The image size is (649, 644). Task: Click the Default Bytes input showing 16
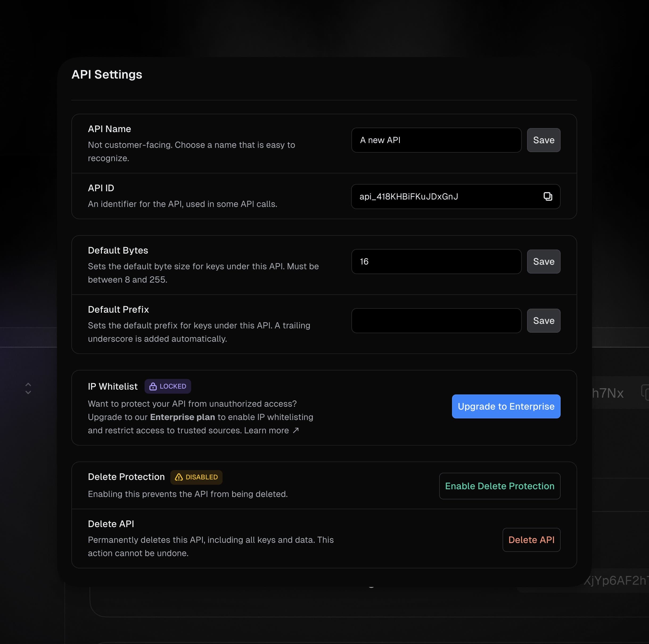point(436,262)
